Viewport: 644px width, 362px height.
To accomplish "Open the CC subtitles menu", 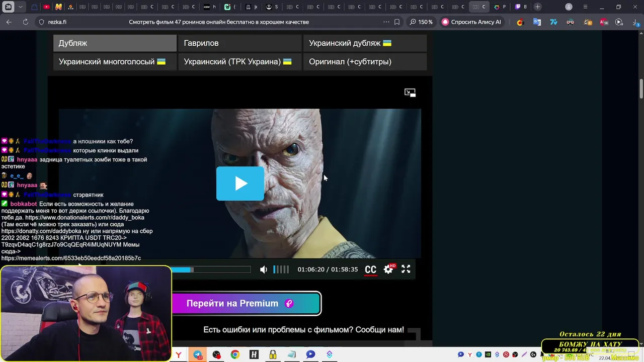I will pyautogui.click(x=370, y=269).
